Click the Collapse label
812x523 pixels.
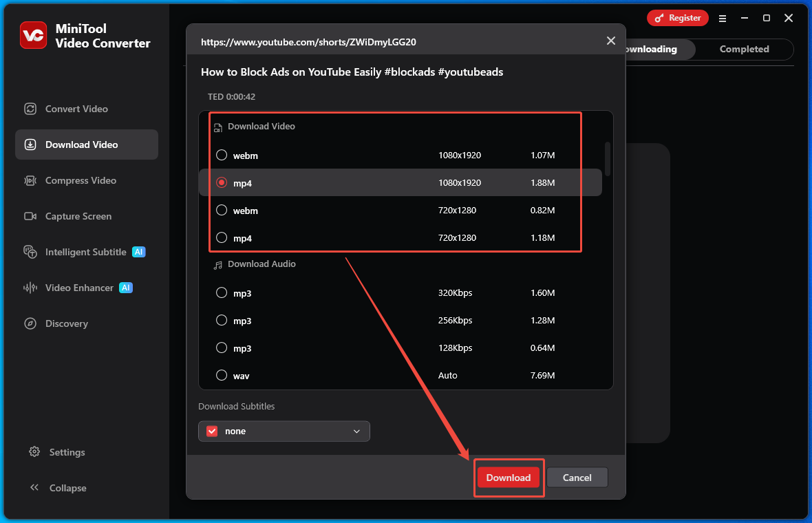[68, 488]
